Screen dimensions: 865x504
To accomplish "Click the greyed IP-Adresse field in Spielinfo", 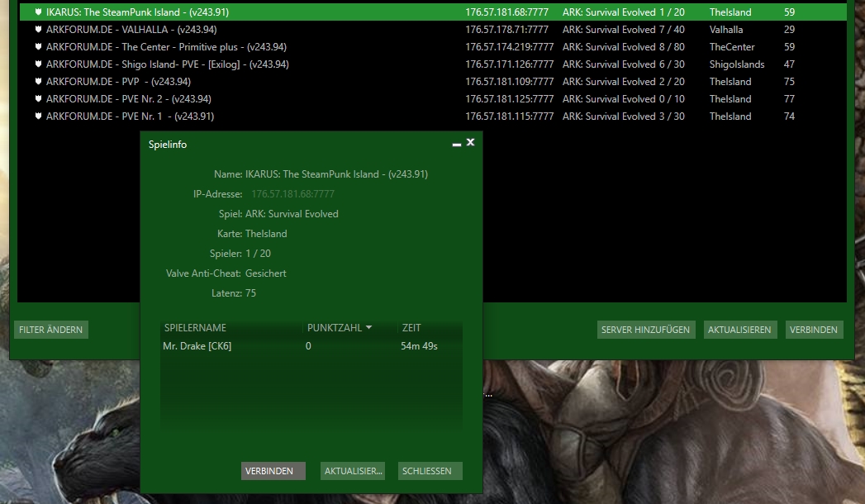I will pos(293,193).
